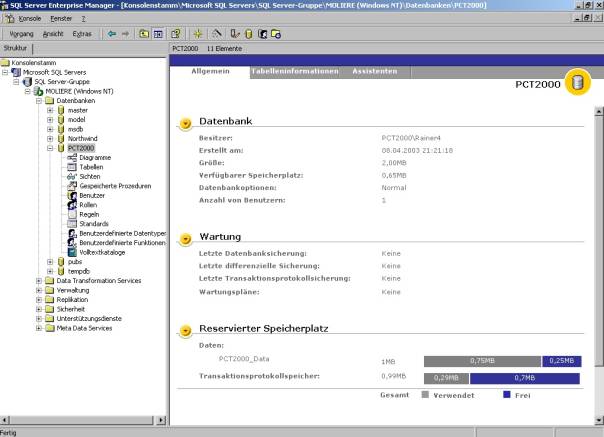Open the question mark help menu
The width and height of the screenshot is (604, 437).
(x=83, y=18)
